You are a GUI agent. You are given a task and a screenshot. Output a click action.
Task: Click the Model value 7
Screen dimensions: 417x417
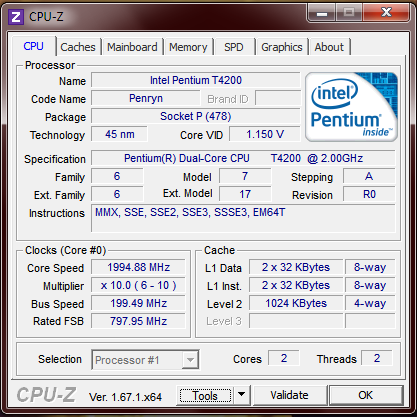[245, 176]
